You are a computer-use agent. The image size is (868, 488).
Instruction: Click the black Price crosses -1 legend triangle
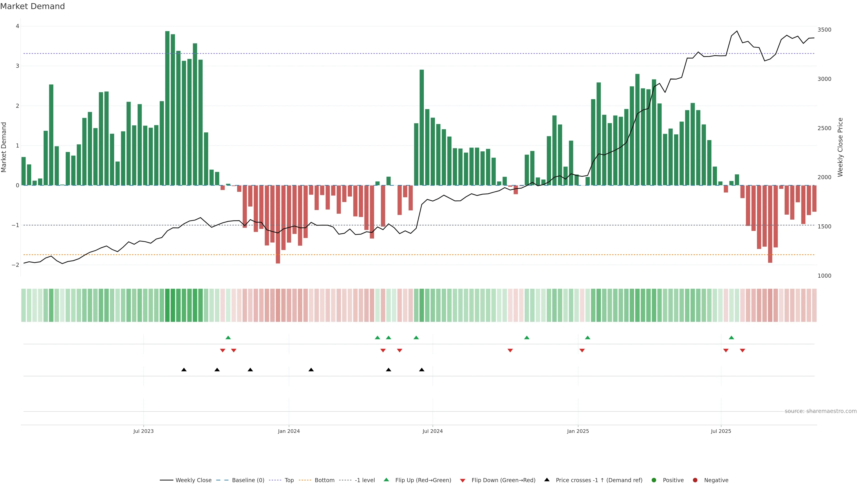(547, 480)
